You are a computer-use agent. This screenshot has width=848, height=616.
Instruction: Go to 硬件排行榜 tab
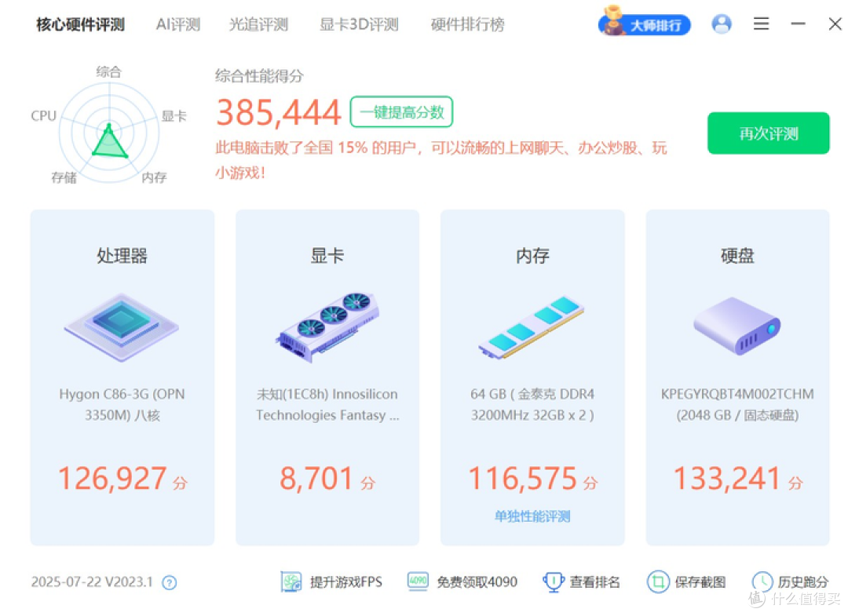tap(467, 24)
